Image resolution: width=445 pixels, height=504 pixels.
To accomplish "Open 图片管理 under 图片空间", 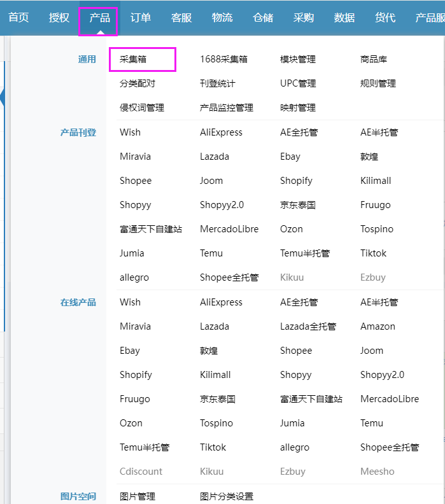I will (x=138, y=496).
